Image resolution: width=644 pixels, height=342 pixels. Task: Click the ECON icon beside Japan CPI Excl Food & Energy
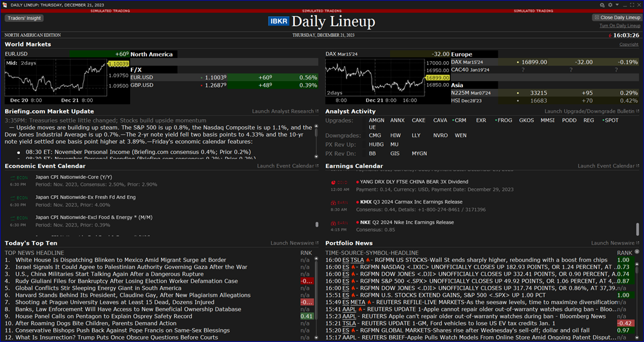[19, 218]
